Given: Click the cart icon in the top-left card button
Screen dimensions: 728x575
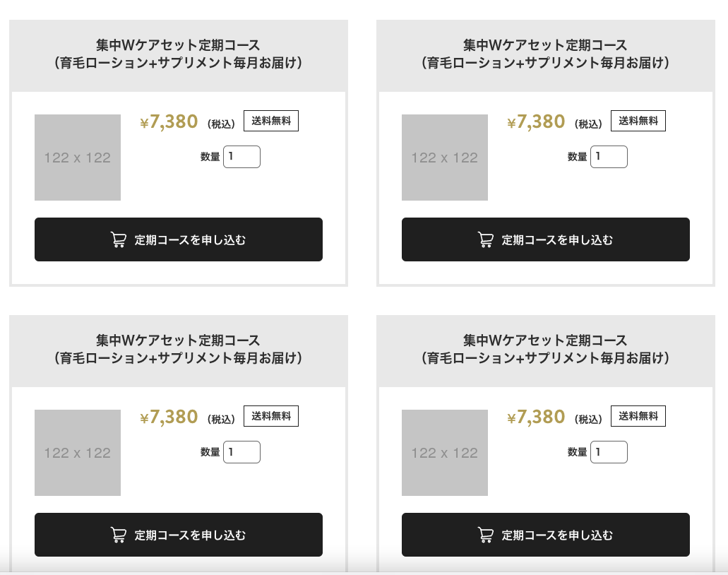Looking at the screenshot, I should (119, 239).
